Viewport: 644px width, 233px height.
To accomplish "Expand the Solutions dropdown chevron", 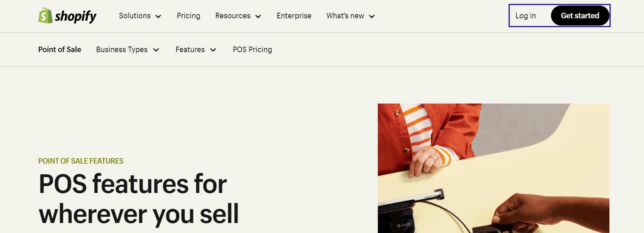I will coord(159,16).
